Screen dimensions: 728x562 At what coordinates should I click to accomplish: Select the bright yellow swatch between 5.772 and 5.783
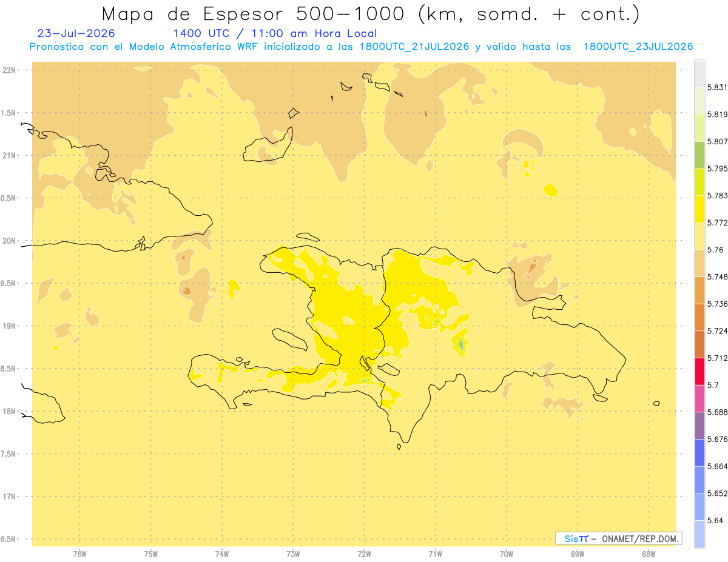699,209
